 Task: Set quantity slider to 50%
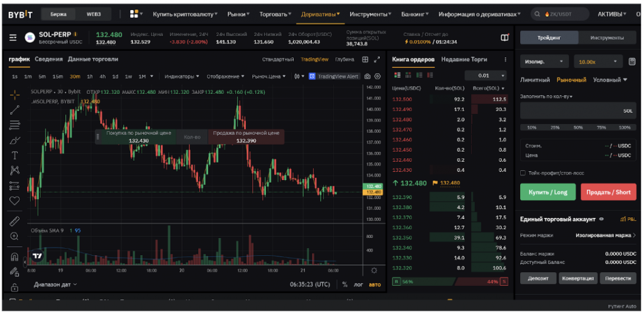578,127
